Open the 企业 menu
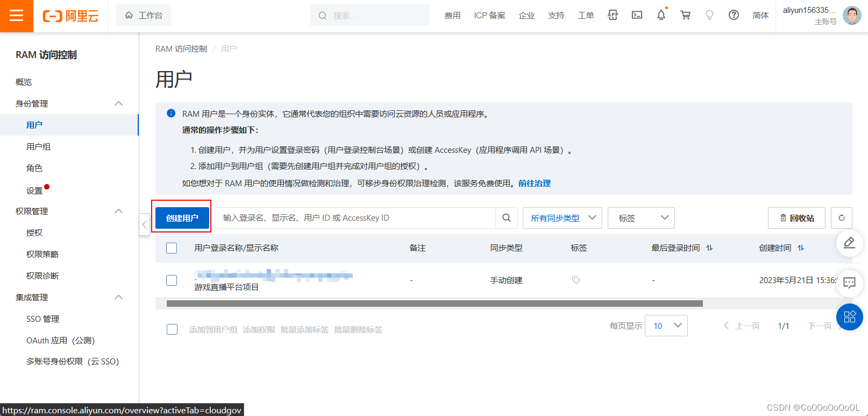This screenshot has width=868, height=416. tap(527, 16)
